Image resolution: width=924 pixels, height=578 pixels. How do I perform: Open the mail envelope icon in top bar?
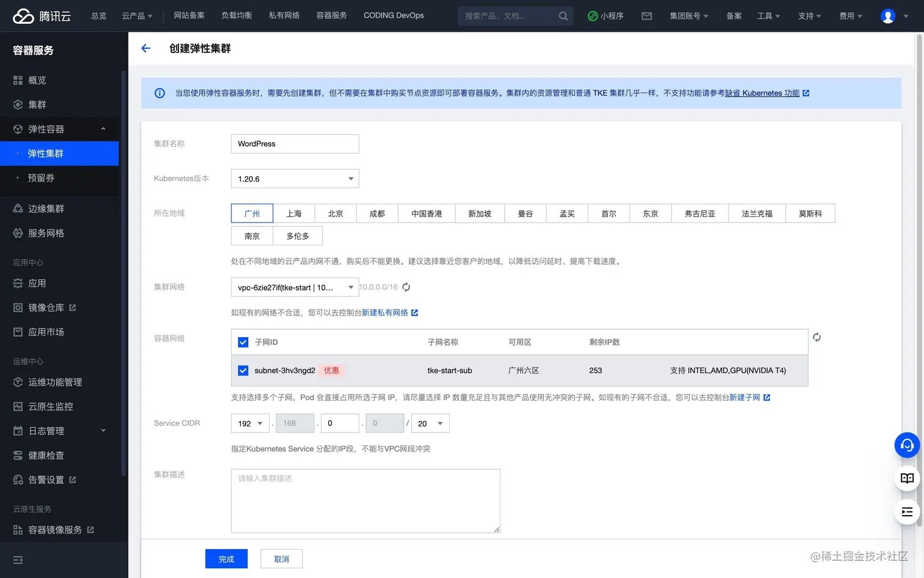[x=647, y=16]
